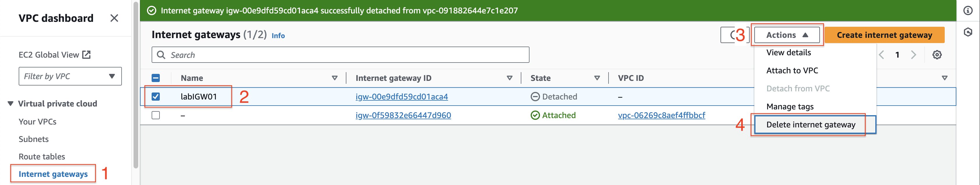980x185 pixels.
Task: Click the preferences gear icon
Action: (937, 55)
